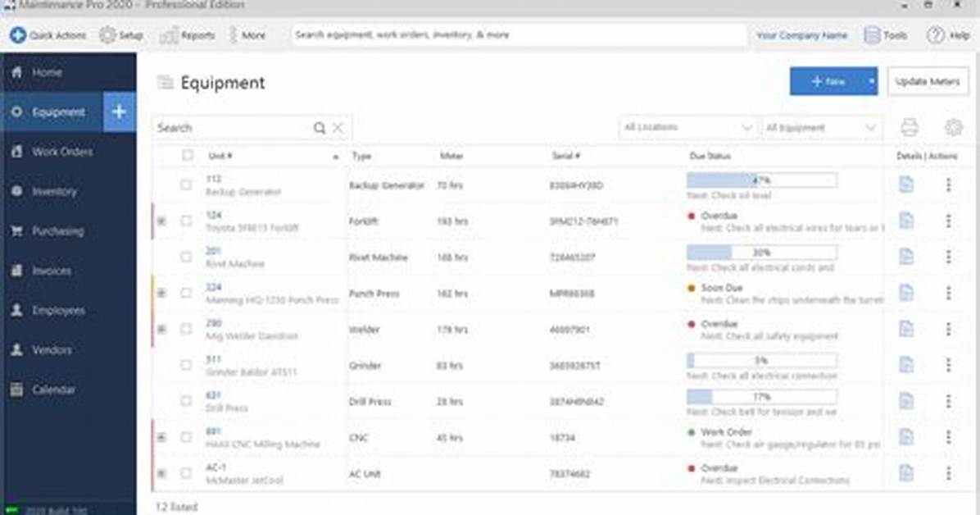Focus the equipment list Search field
The width and height of the screenshot is (980, 515).
point(231,128)
